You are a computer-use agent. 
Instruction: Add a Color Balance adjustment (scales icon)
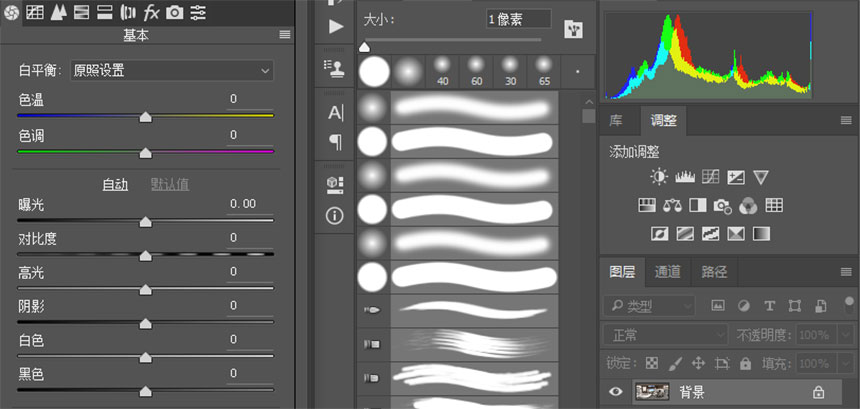tap(672, 205)
